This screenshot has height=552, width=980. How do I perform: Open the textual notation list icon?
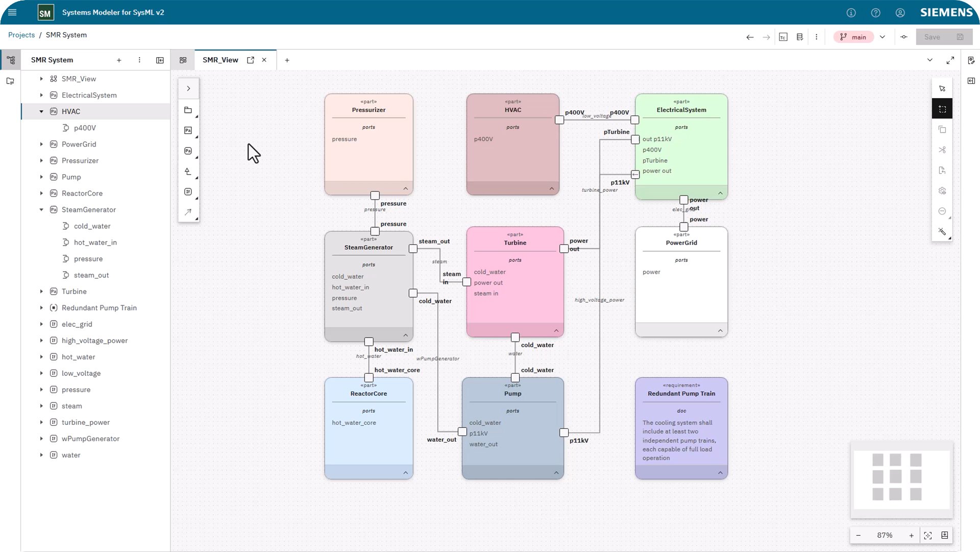[x=799, y=37]
